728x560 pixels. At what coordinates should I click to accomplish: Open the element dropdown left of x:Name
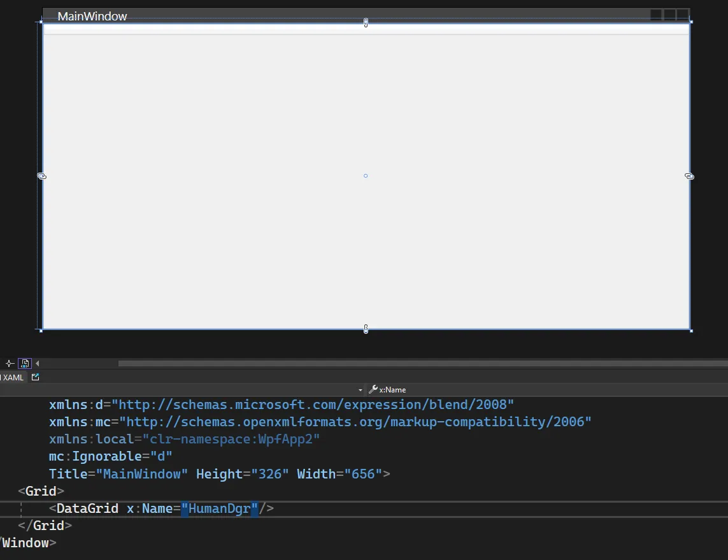[360, 390]
